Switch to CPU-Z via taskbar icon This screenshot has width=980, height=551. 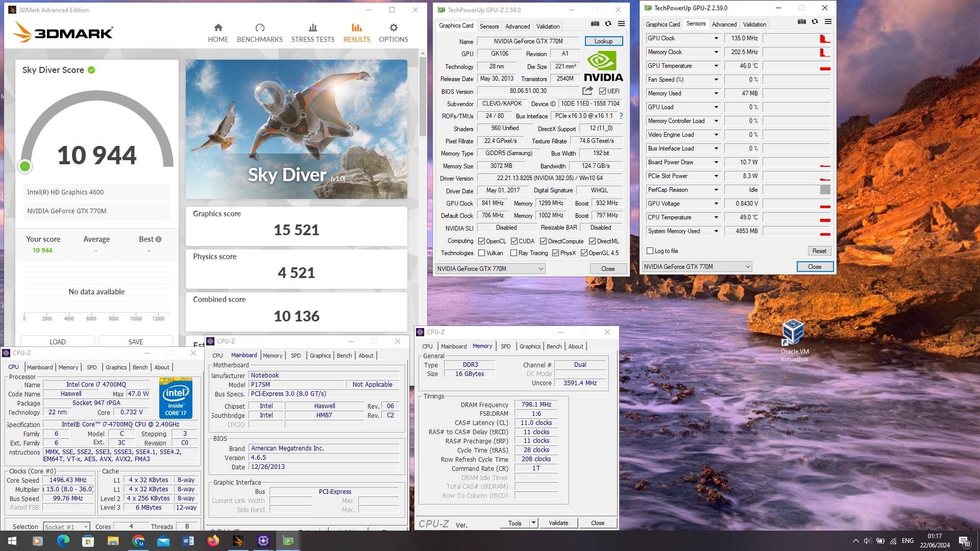coord(263,541)
